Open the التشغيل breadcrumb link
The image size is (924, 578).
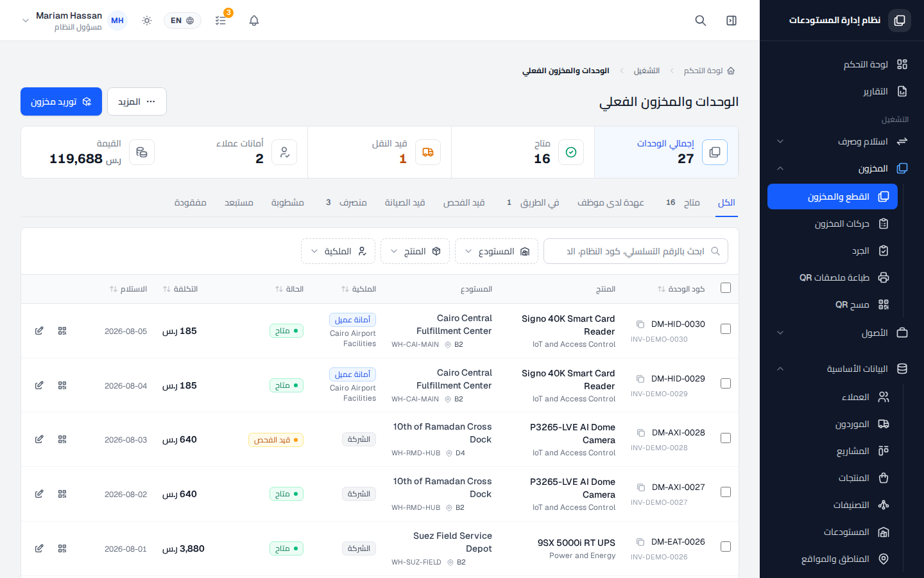[647, 71]
